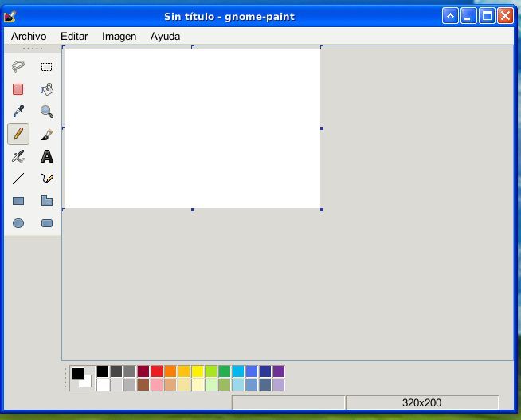Click the white background color indicator
Image resolution: width=521 pixels, height=420 pixels.
pos(88,383)
